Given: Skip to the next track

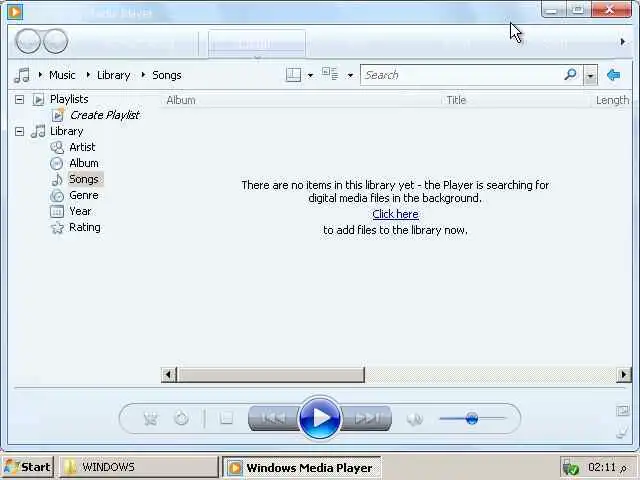Looking at the screenshot, I should pyautogui.click(x=366, y=418).
